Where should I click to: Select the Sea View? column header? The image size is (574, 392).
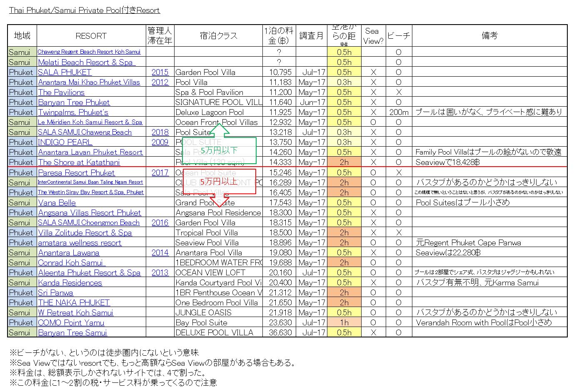point(373,36)
